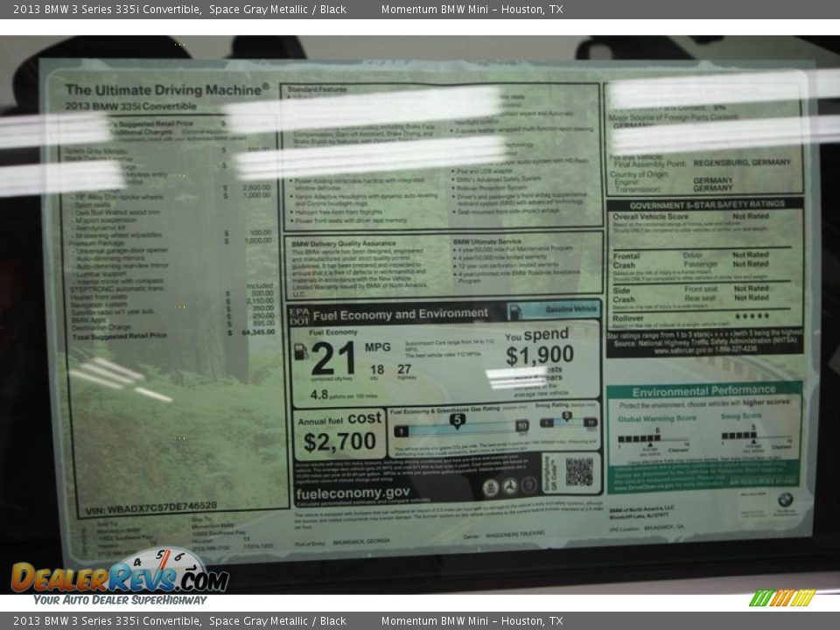Click the Fuel Economy & Greenhouse Gas Rating marker
The width and height of the screenshot is (840, 630).
(x=457, y=421)
